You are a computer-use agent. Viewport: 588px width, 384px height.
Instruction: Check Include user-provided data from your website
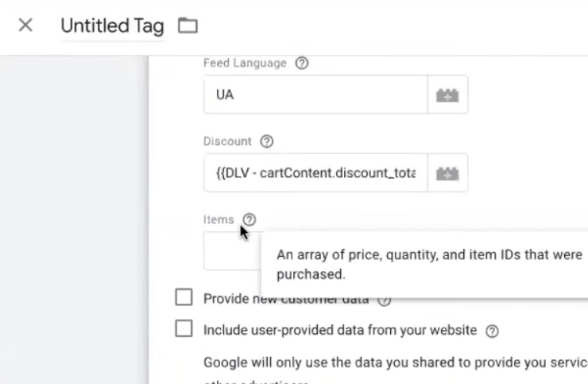(184, 329)
